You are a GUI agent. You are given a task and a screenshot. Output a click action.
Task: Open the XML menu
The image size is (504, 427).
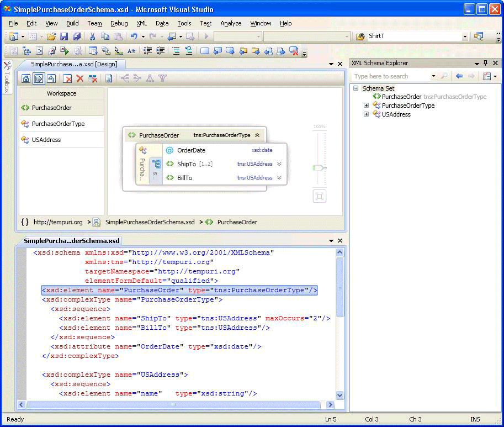click(141, 23)
